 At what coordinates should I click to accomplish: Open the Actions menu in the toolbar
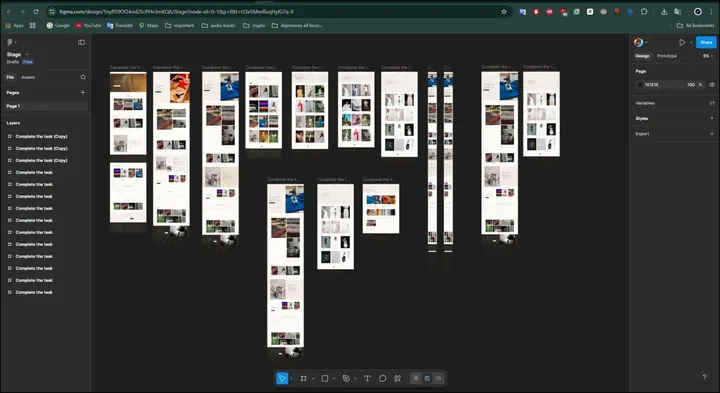pos(398,378)
